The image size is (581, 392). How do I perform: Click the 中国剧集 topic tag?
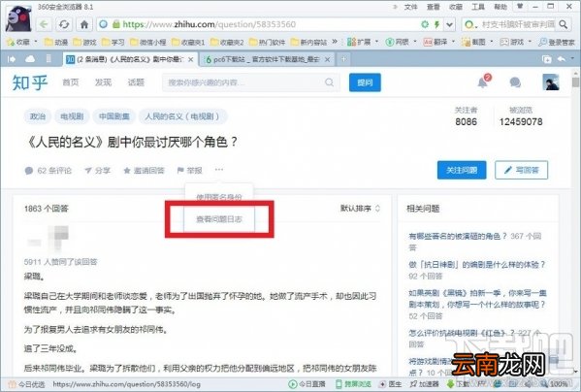114,116
